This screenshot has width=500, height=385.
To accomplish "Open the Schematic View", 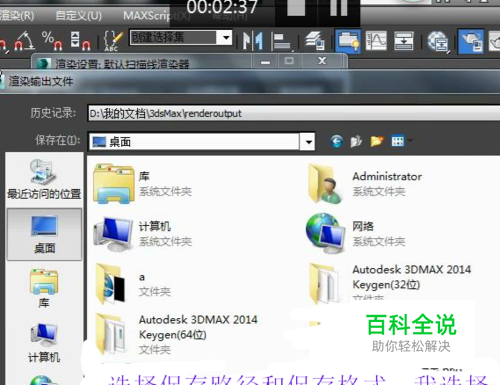I will [404, 41].
